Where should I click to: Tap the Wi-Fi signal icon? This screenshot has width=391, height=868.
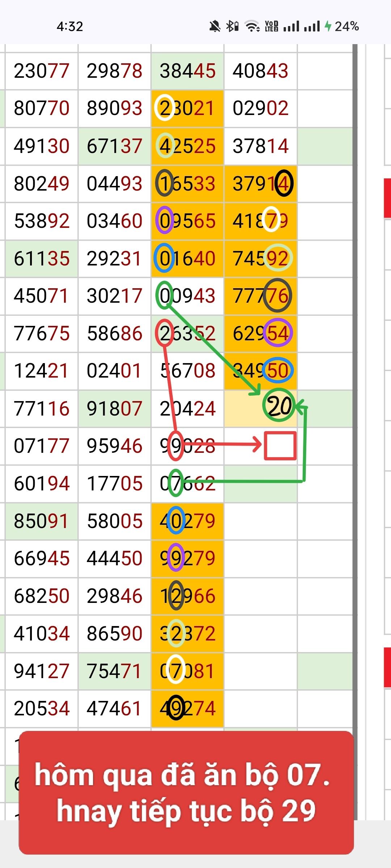[252, 26]
